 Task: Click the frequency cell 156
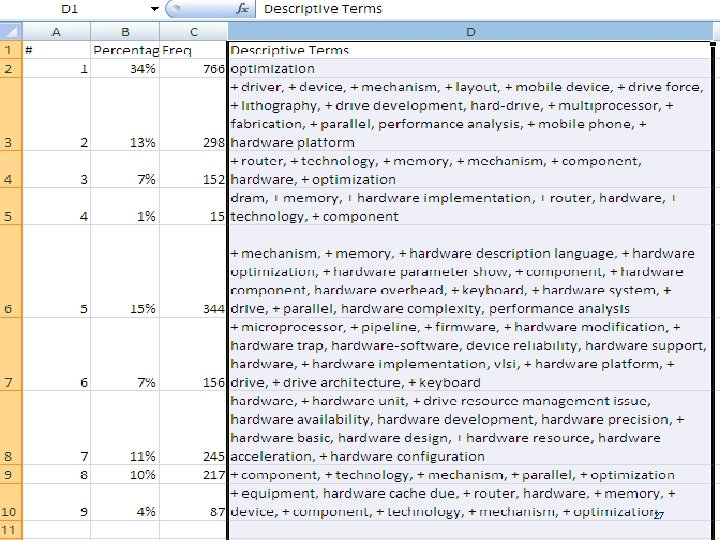194,354
